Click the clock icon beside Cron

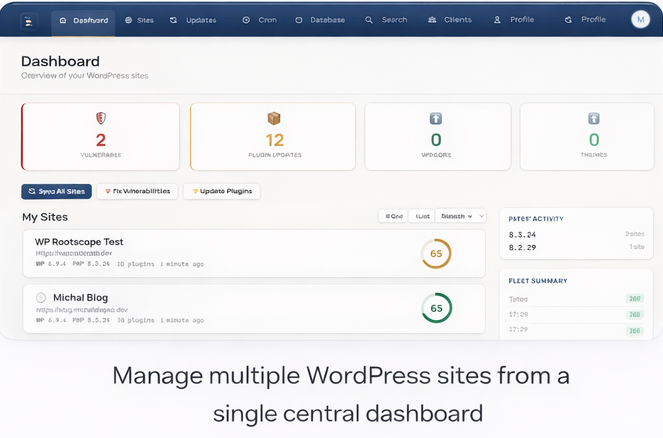tap(246, 20)
